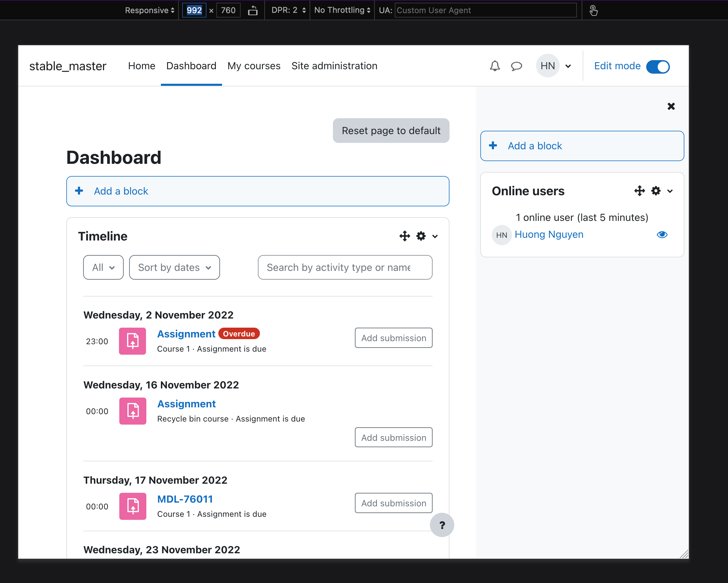
Task: Click the Recycle bin course Assignment icon
Action: [133, 411]
